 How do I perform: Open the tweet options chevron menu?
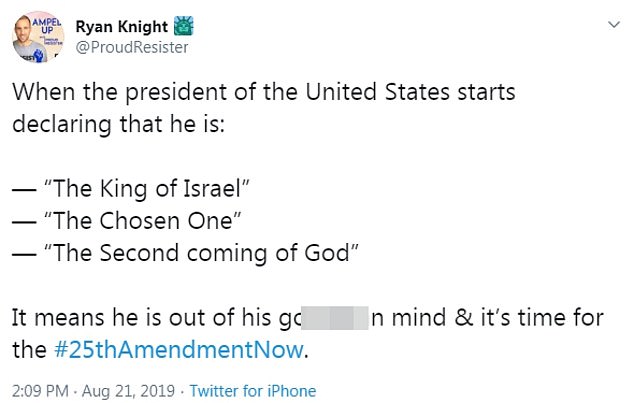pyautogui.click(x=611, y=24)
